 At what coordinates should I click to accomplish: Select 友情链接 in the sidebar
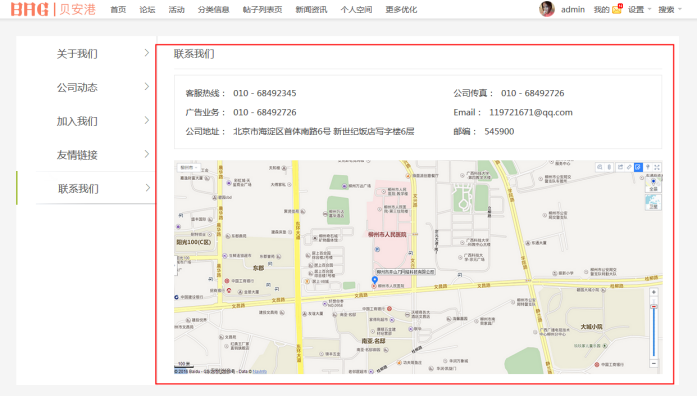point(77,155)
